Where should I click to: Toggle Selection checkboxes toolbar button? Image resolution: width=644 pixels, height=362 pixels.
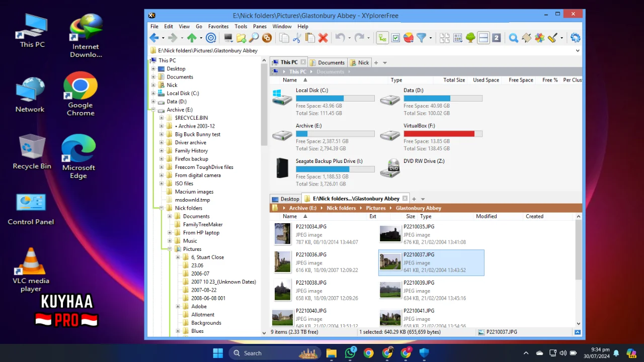[x=395, y=38]
